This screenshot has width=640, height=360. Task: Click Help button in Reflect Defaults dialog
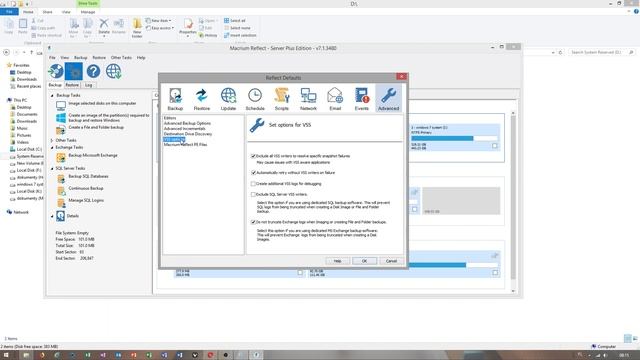click(x=338, y=261)
